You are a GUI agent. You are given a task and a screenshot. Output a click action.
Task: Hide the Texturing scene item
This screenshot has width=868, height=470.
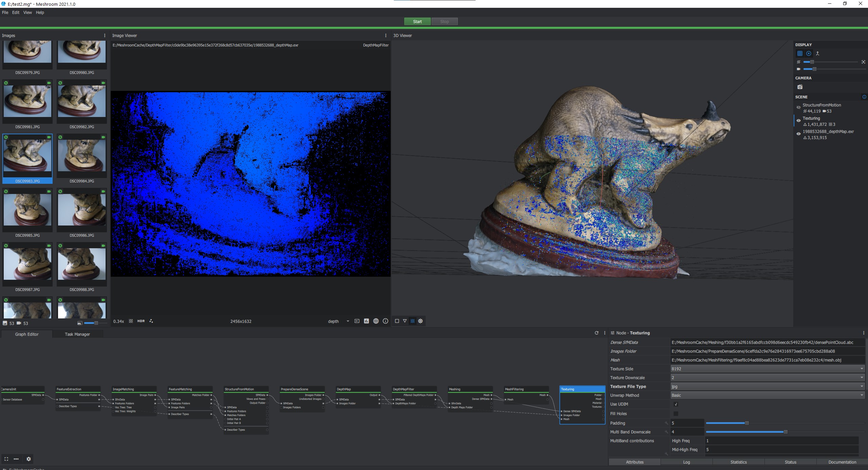798,121
